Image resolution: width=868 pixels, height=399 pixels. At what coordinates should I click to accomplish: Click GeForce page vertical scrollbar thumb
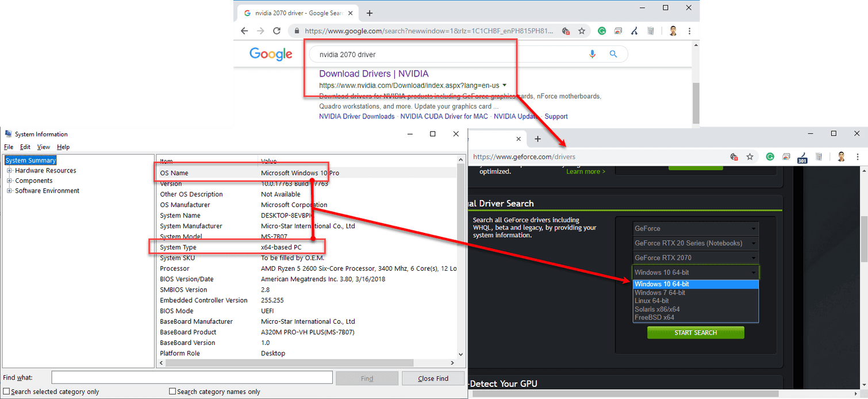(863, 239)
